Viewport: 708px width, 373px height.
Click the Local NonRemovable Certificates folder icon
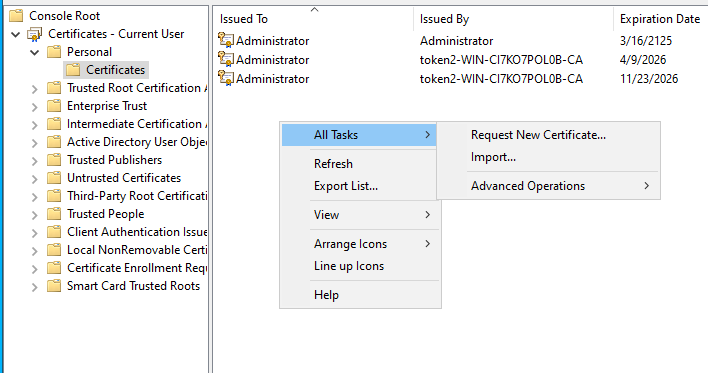click(x=54, y=250)
